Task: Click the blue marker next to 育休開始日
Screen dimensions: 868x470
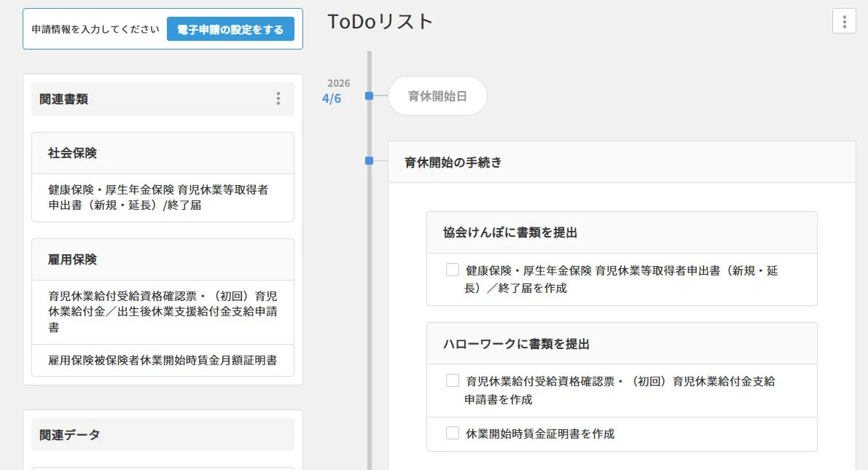Action: pyautogui.click(x=369, y=95)
